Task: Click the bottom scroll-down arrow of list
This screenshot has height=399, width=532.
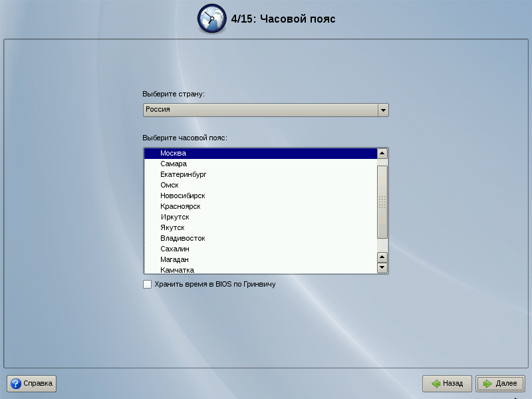Action: click(x=382, y=268)
